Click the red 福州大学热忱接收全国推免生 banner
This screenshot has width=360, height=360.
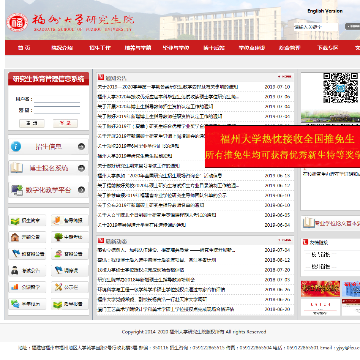pyautogui.click(x=283, y=146)
